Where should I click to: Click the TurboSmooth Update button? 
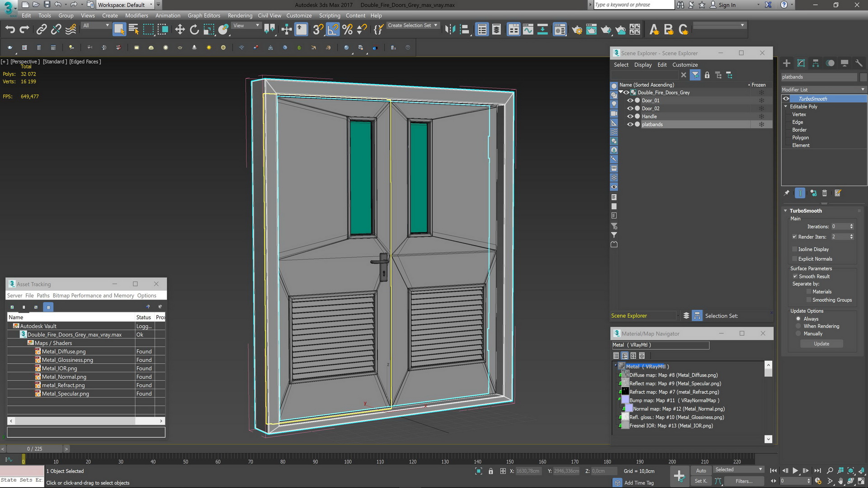click(x=821, y=344)
